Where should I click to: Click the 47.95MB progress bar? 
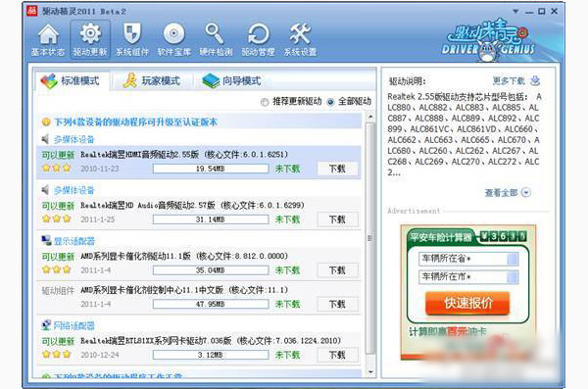pos(211,304)
